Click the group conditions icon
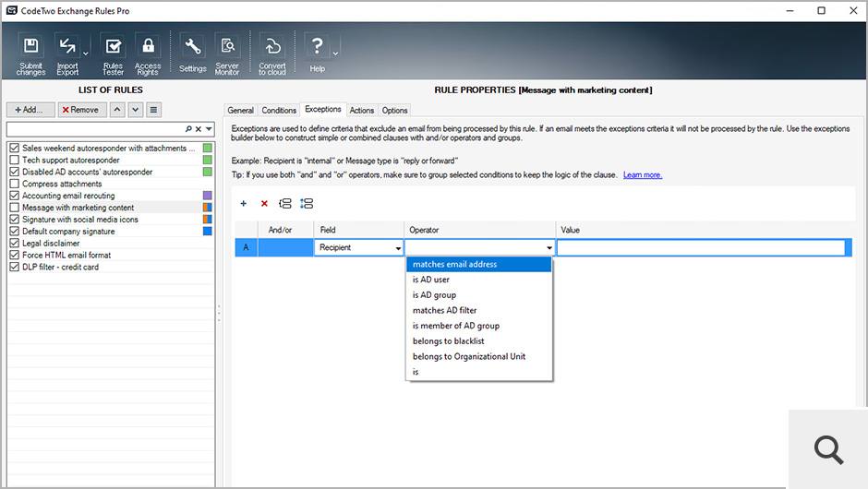868x489 pixels. [285, 204]
